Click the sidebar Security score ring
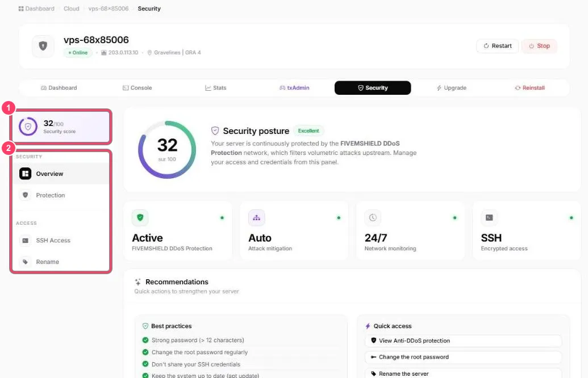This screenshot has width=588, height=378. coord(28,127)
